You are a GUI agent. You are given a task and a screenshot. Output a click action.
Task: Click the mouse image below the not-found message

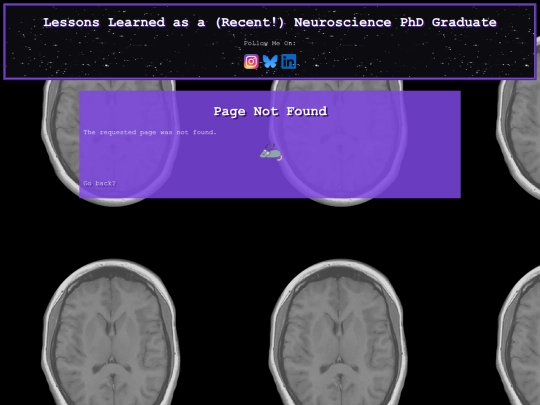271,153
